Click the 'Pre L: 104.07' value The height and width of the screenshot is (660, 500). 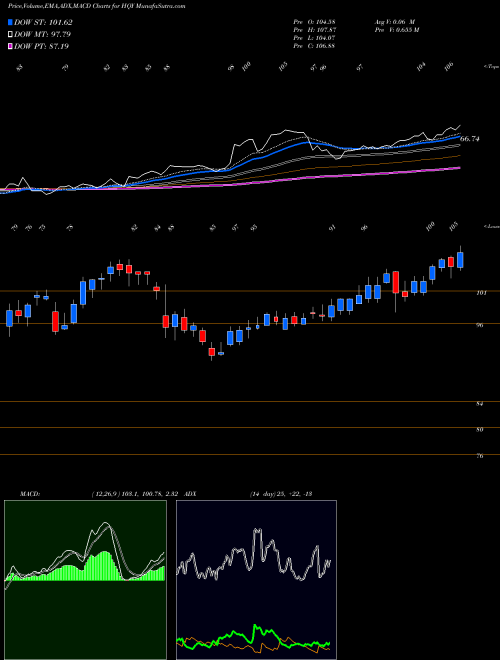(314, 38)
